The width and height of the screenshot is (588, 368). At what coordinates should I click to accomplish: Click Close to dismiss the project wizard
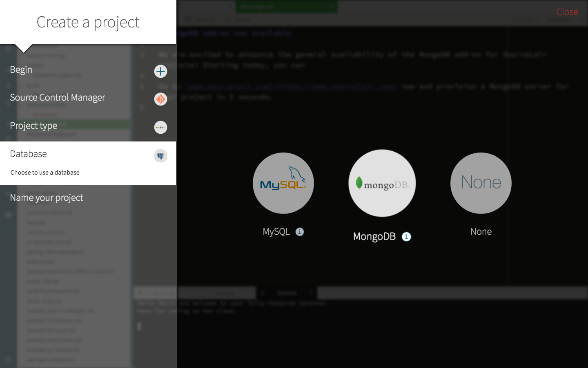click(x=567, y=12)
